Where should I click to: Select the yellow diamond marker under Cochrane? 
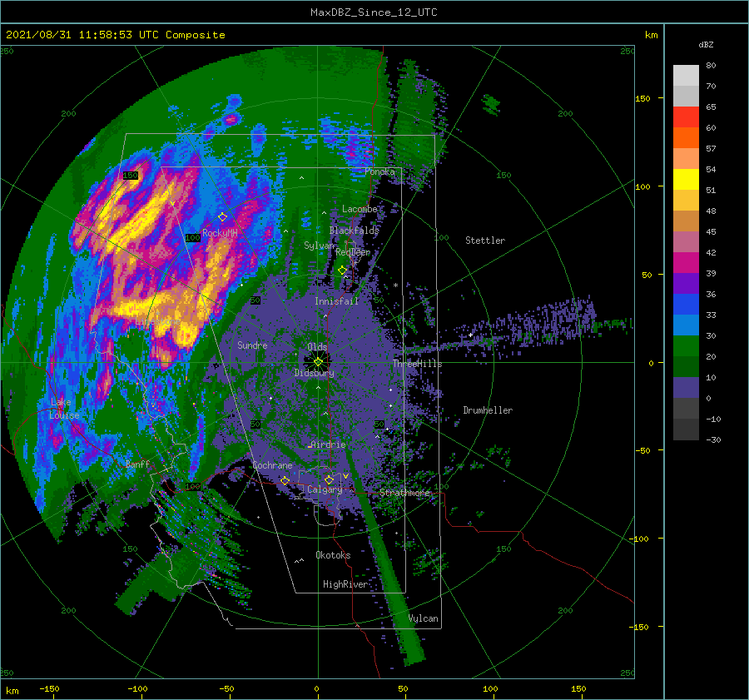[x=285, y=480]
